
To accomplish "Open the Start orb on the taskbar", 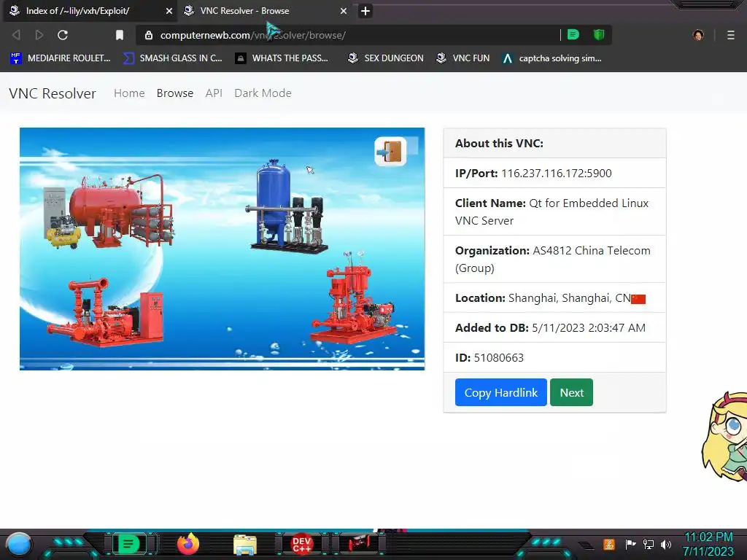I will [x=19, y=545].
